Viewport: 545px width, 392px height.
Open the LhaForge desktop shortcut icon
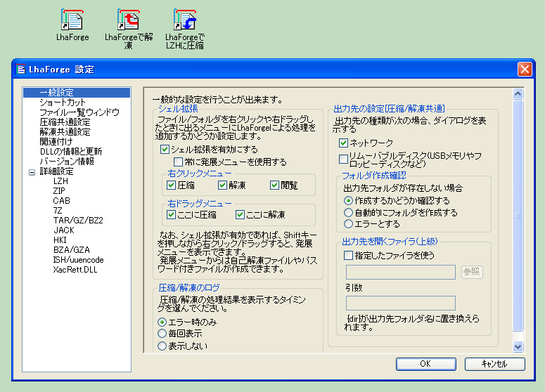(72, 20)
